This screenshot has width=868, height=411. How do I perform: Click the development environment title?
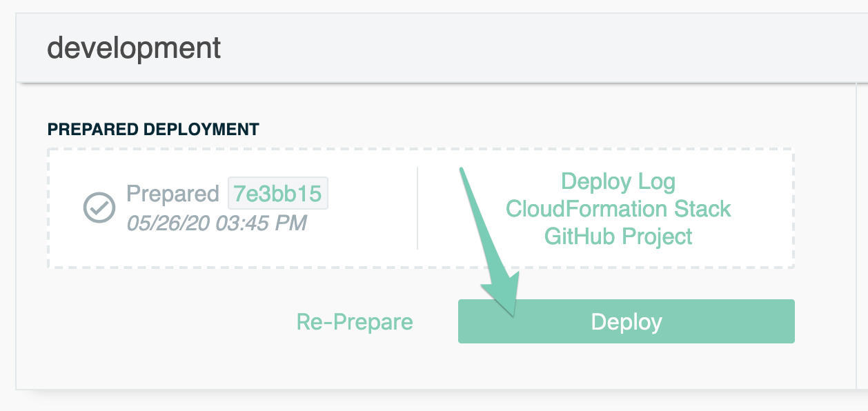tap(134, 48)
